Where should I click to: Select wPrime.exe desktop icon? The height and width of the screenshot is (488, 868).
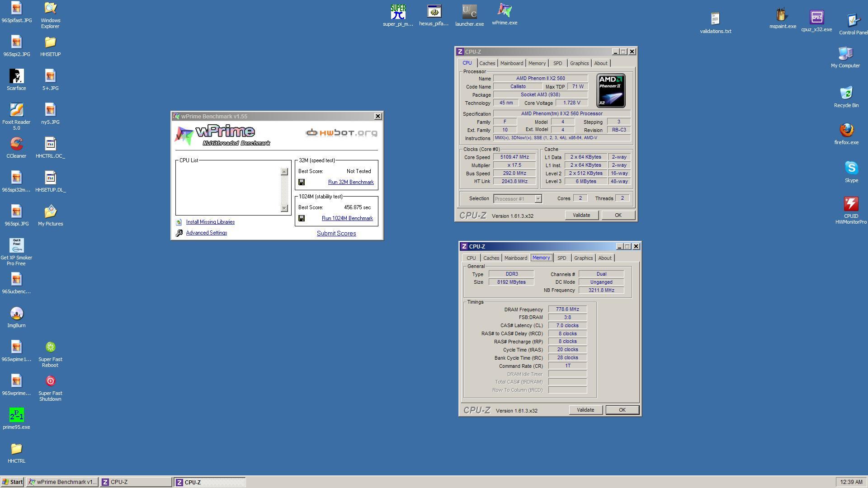pos(505,14)
